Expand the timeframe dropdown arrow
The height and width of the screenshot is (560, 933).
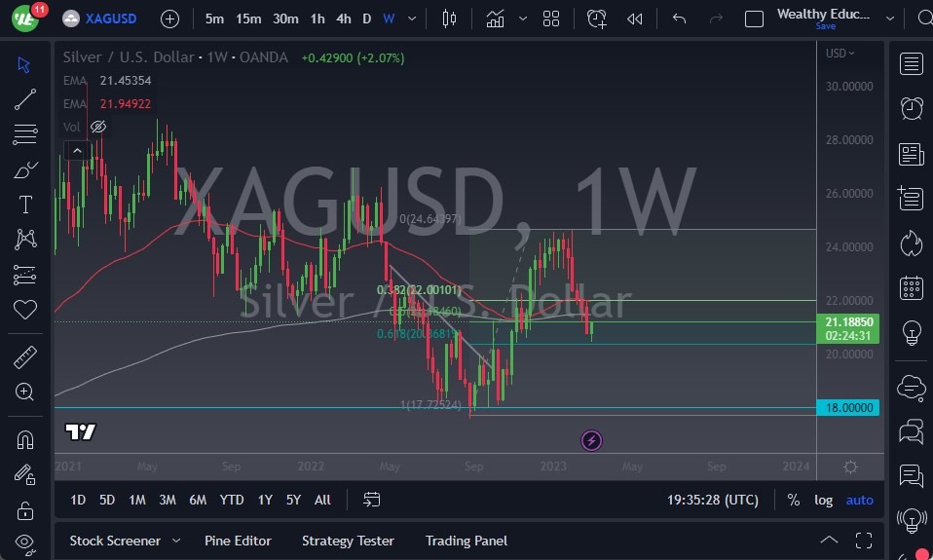click(x=412, y=19)
